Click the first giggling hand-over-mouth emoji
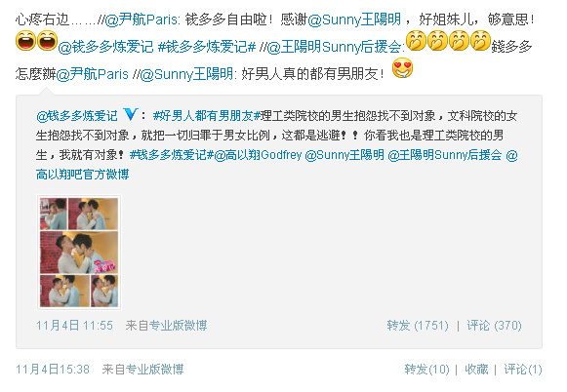Image resolution: width=567 pixels, height=392 pixels. [416, 40]
